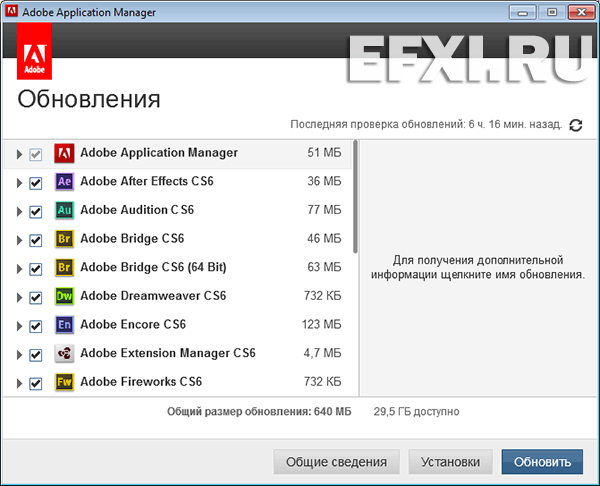Screen dimensions: 600x486
Task: Select the Adobe Extension Manager CS6 name
Action: pos(168,353)
